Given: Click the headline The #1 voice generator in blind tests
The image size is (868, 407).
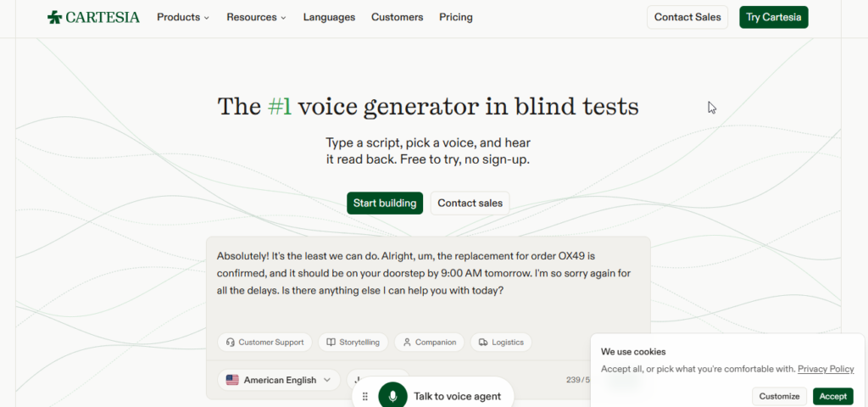Looking at the screenshot, I should pos(428,106).
